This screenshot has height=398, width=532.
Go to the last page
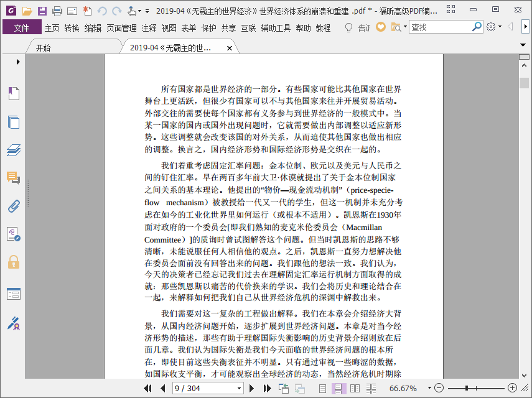[x=267, y=388]
